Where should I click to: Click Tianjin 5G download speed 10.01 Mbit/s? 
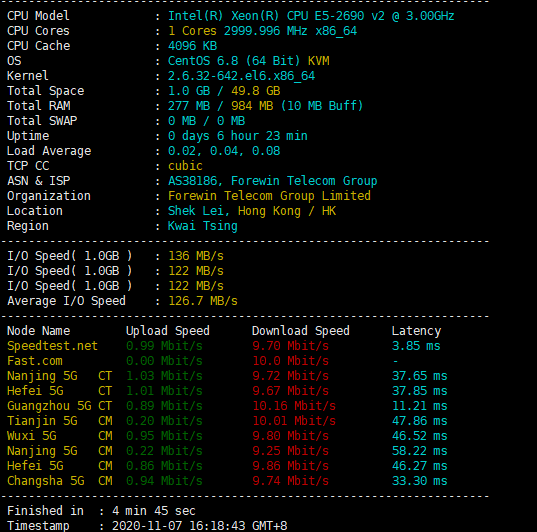point(294,421)
